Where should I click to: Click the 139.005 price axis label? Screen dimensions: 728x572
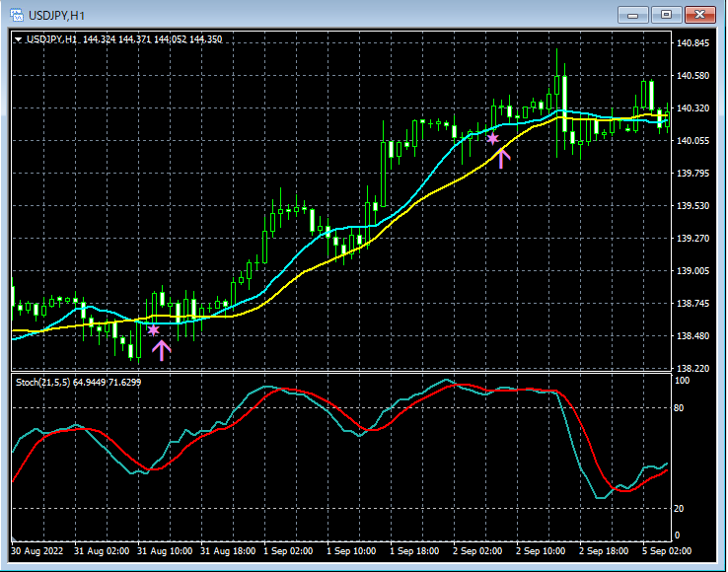693,270
